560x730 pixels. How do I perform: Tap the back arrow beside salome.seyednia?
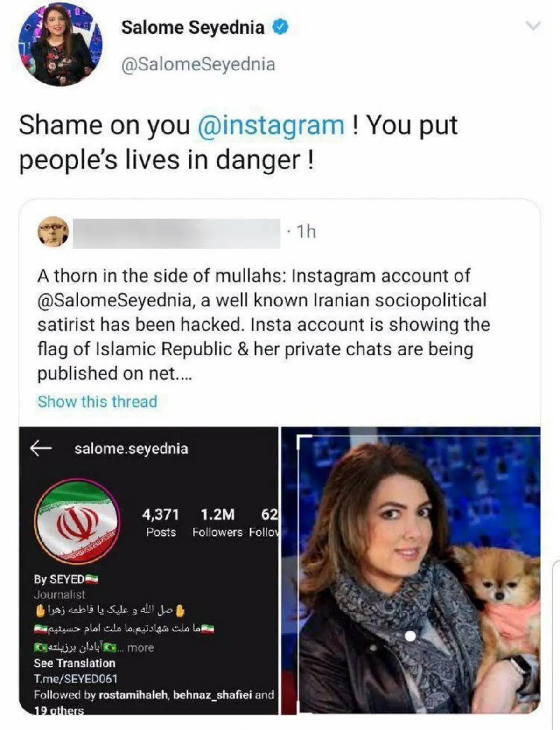coord(41,448)
